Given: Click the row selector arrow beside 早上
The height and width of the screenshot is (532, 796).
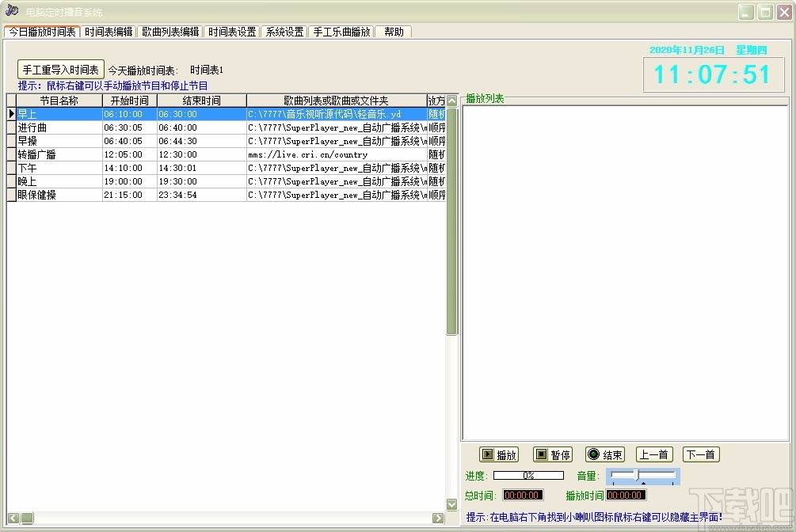Looking at the screenshot, I should point(10,113).
